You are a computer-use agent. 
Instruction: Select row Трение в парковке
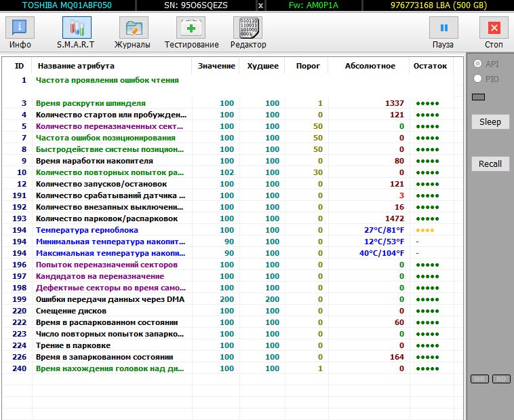[228, 345]
